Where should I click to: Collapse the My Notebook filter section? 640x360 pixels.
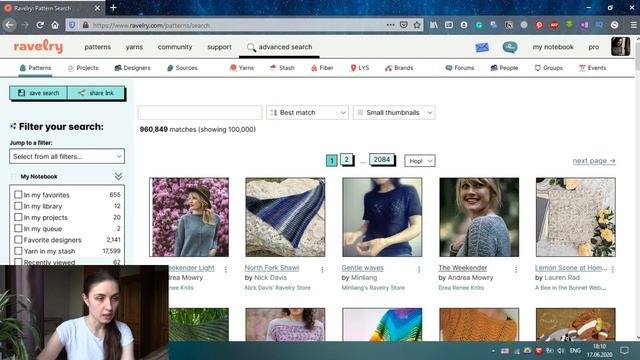pyautogui.click(x=118, y=176)
